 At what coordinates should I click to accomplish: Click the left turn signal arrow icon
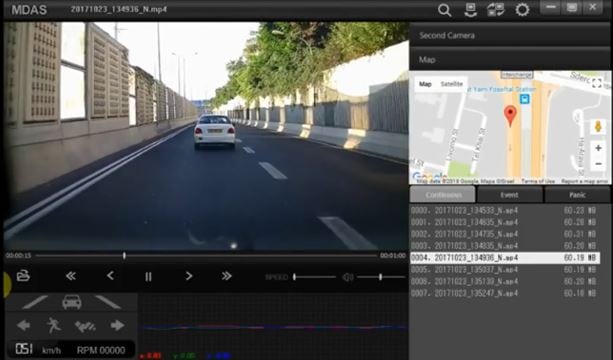pyautogui.click(x=24, y=325)
